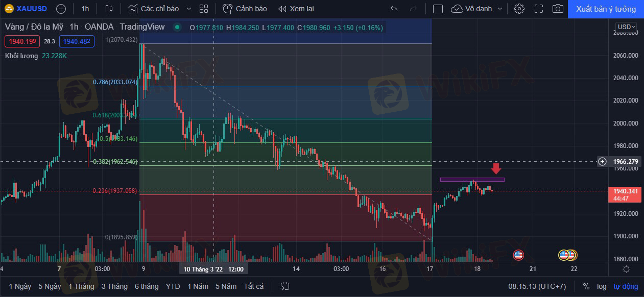
Task: Click the purple resistance zone rectangle
Action: coord(472,180)
